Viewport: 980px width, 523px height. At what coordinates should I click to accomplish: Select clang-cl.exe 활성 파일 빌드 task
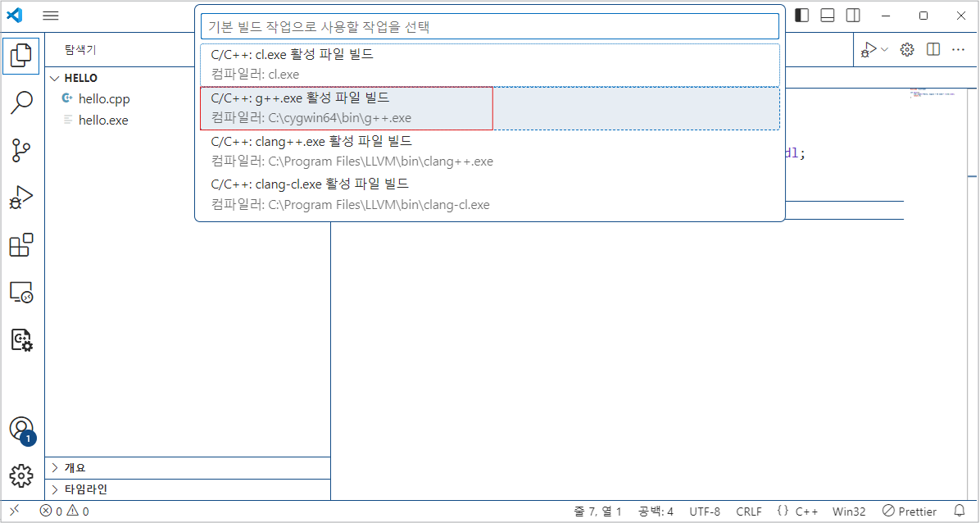490,194
